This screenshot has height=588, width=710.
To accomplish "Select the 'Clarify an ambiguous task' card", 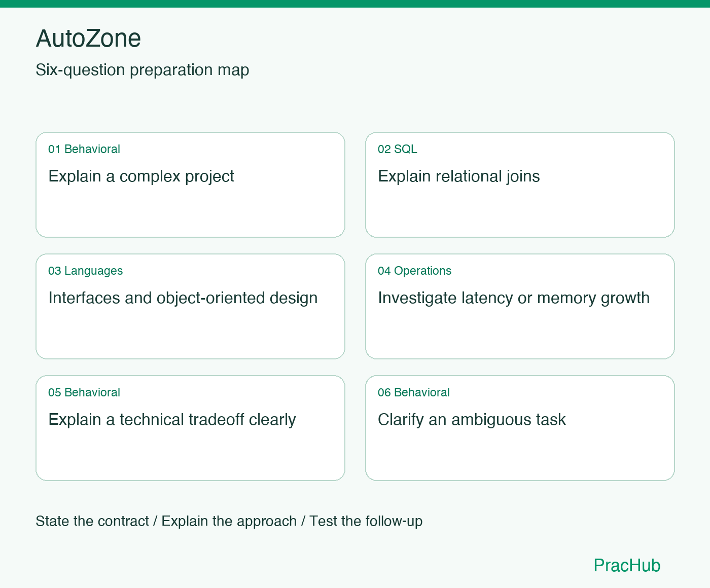I will (520, 428).
